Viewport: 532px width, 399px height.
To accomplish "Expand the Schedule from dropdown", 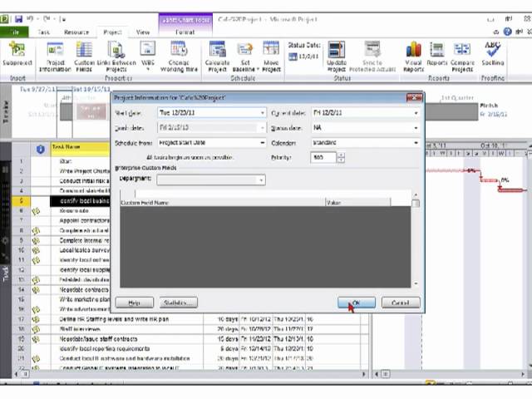I will [263, 142].
